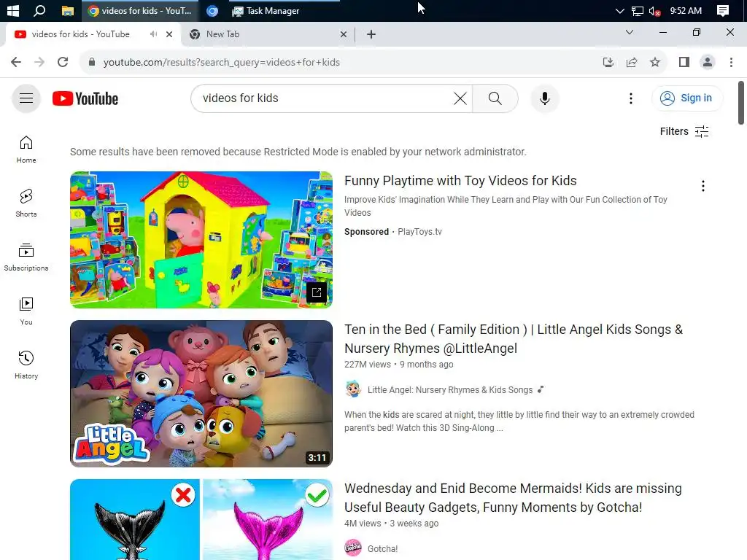Toggle Chrome side panel

[684, 63]
